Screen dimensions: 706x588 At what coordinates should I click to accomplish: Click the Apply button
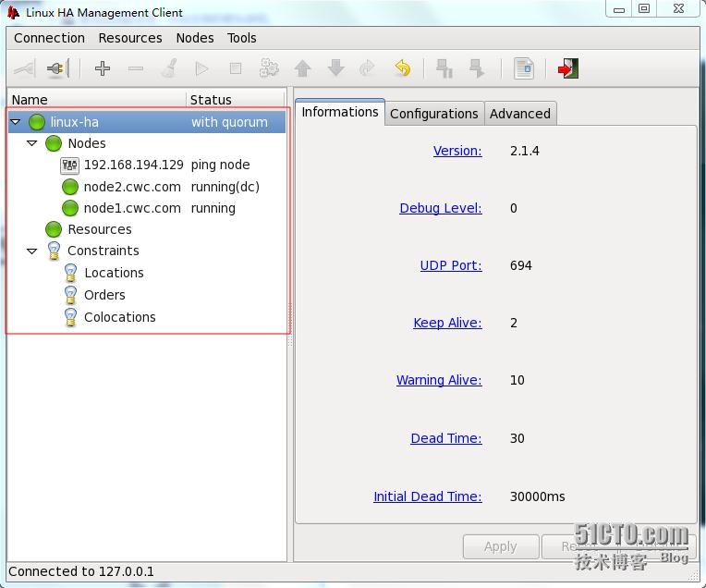tap(501, 546)
